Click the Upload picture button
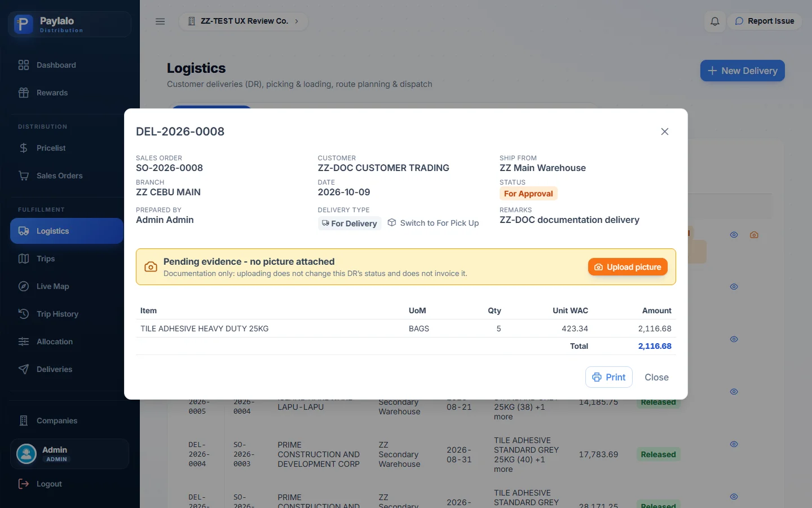The height and width of the screenshot is (508, 812). click(628, 267)
